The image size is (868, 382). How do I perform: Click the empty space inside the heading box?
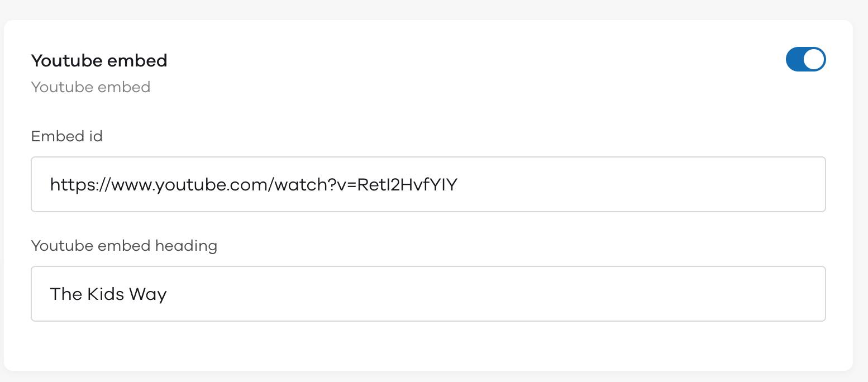coord(497,294)
